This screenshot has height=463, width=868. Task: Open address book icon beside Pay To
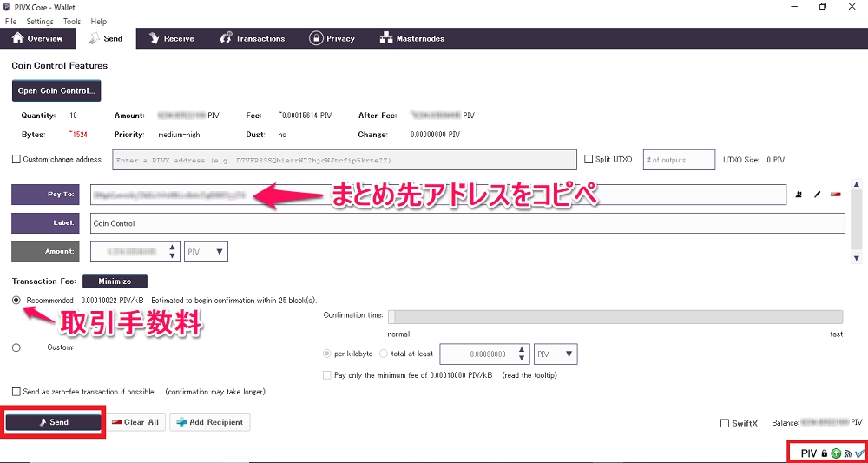799,195
